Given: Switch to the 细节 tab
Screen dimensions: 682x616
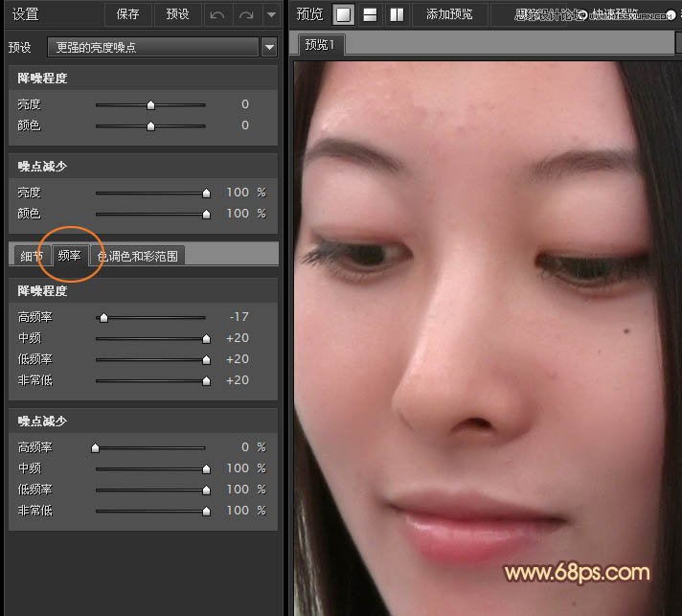Looking at the screenshot, I should click(32, 256).
